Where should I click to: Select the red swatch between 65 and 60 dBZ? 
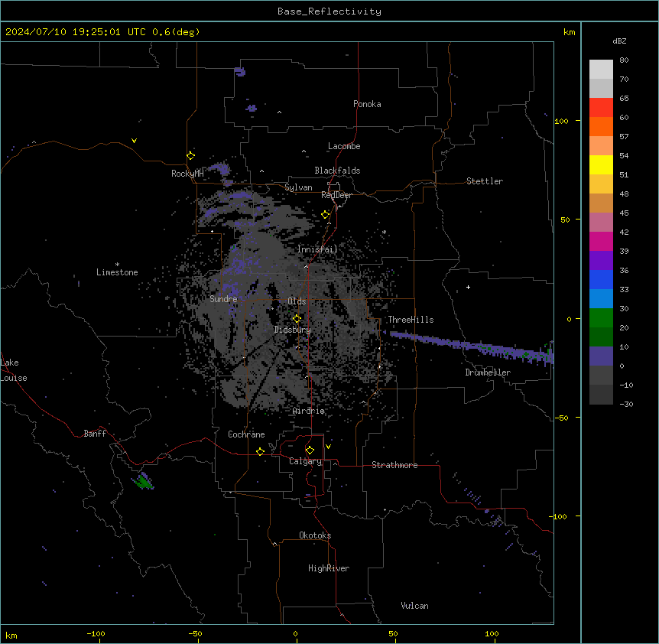click(x=601, y=108)
